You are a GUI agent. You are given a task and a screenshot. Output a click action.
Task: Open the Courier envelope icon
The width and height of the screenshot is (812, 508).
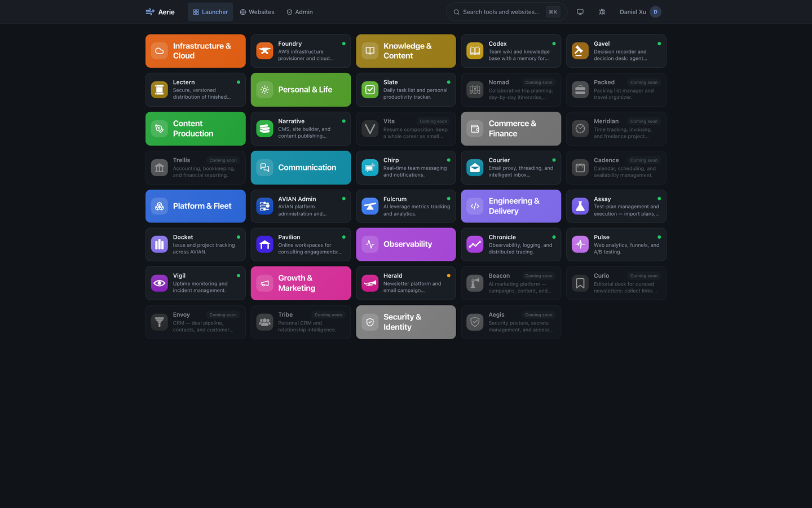[x=475, y=168]
